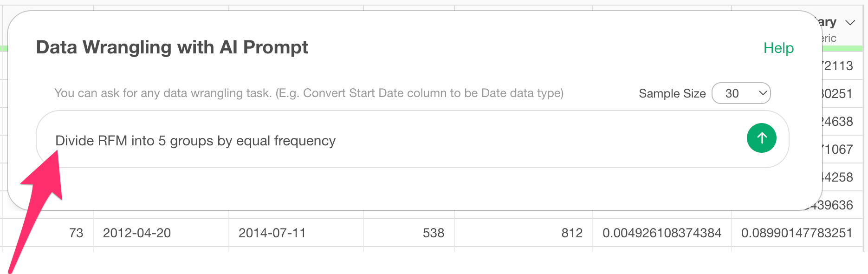Click the partially hidden cell ending 4258

pos(838,177)
